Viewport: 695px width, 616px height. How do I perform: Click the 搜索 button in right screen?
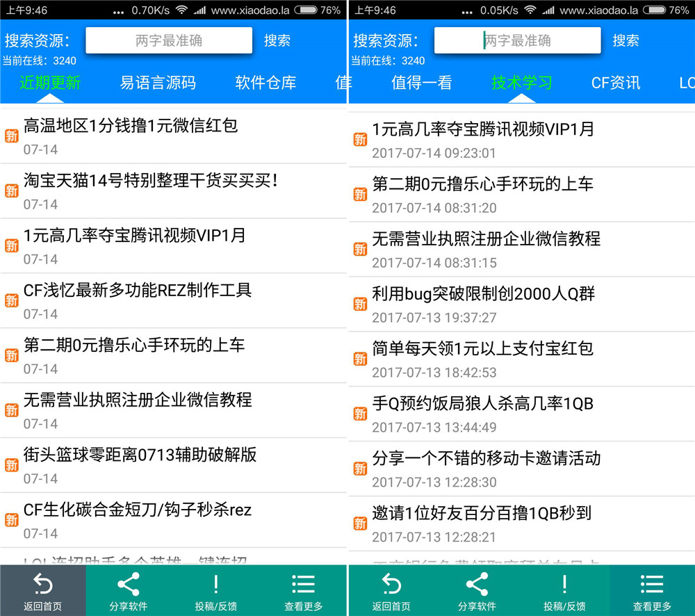[626, 41]
